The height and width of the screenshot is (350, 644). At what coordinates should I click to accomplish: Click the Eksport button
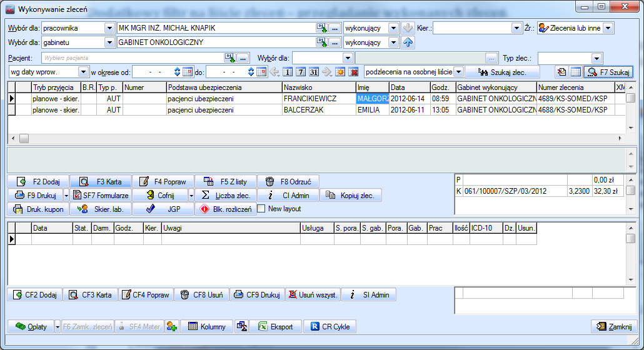tap(276, 327)
